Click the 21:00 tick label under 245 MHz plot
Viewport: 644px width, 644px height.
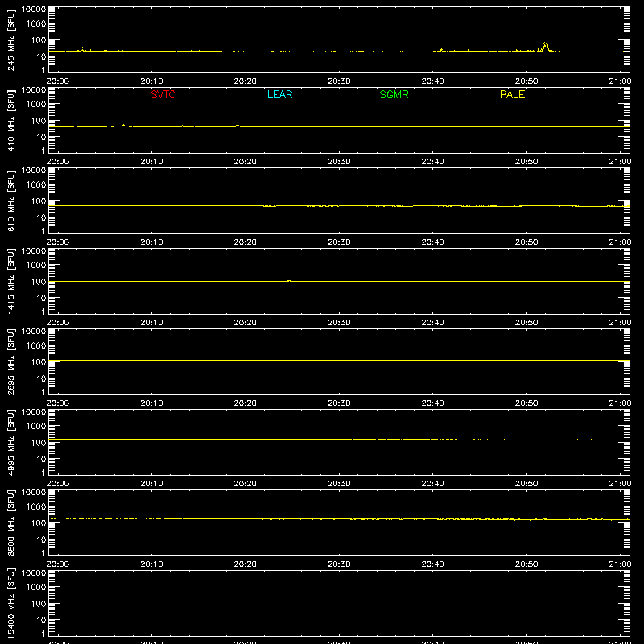pos(620,81)
